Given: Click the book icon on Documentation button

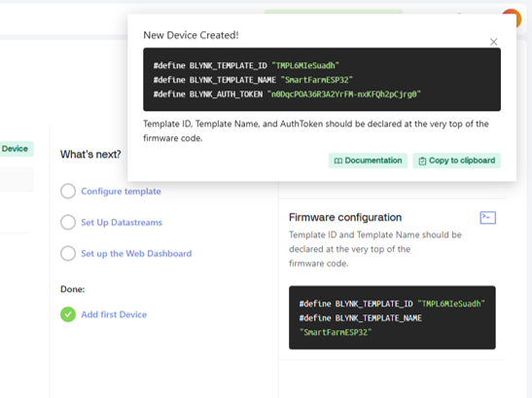Looking at the screenshot, I should [337, 161].
